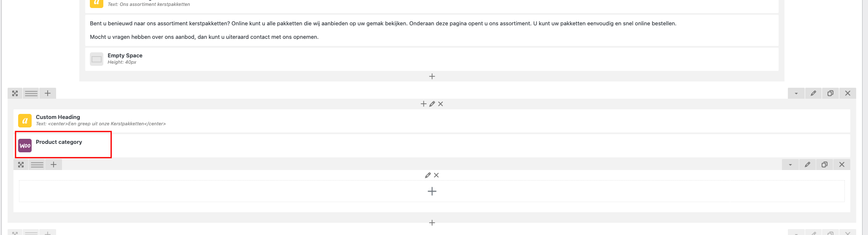Add element in empty inner column
This screenshot has width=868, height=235.
pyautogui.click(x=432, y=192)
